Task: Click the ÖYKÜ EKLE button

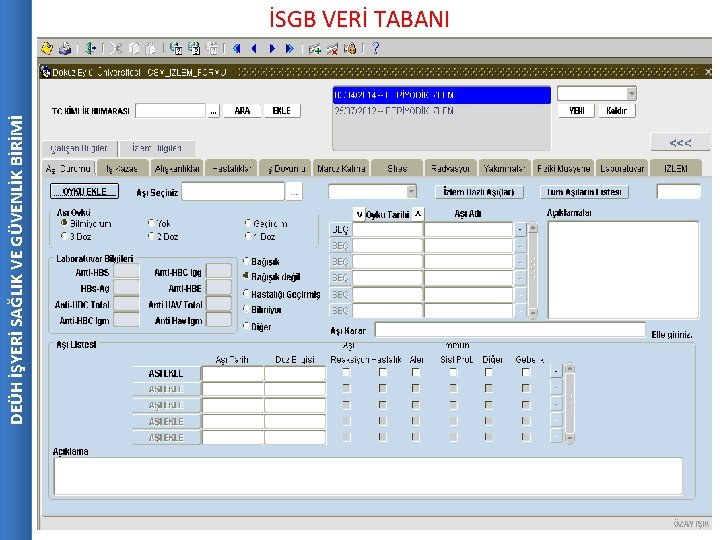Action: 84,191
